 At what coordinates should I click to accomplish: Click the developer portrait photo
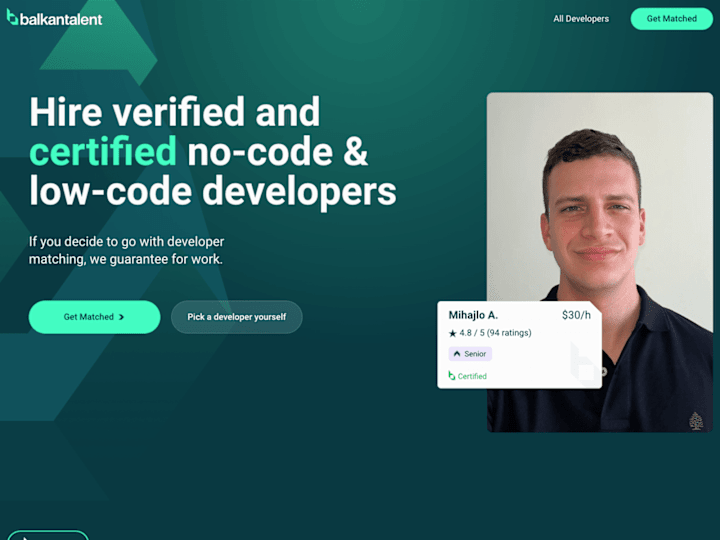click(600, 262)
